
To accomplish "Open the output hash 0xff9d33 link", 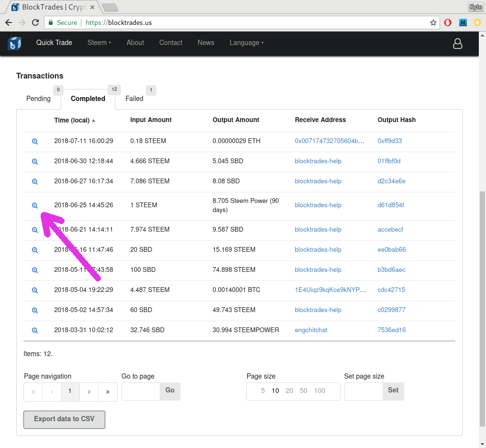I will (389, 141).
